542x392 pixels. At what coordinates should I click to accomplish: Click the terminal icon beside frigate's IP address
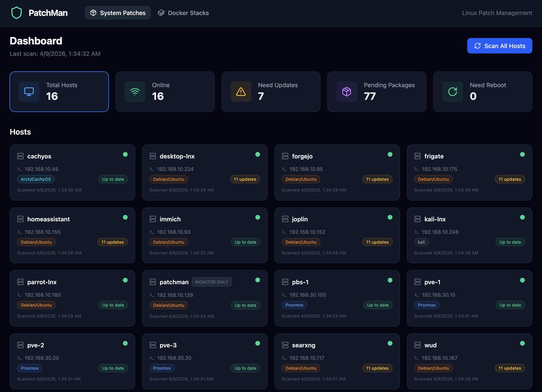pyautogui.click(x=416, y=169)
